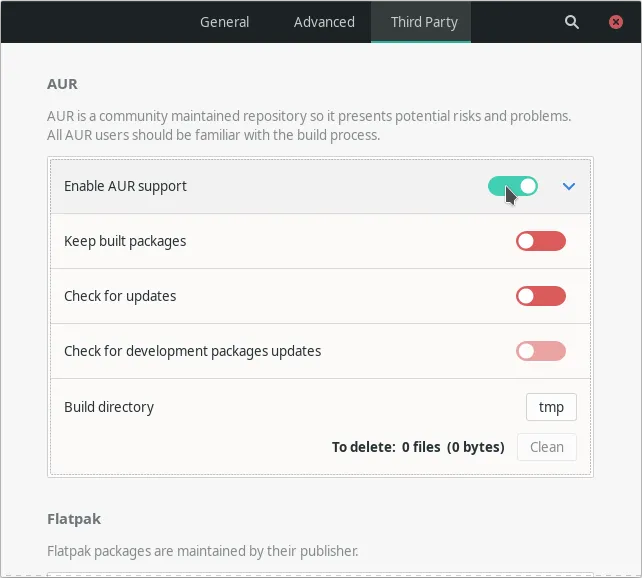Disable the Enable AUR support switch

point(513,186)
